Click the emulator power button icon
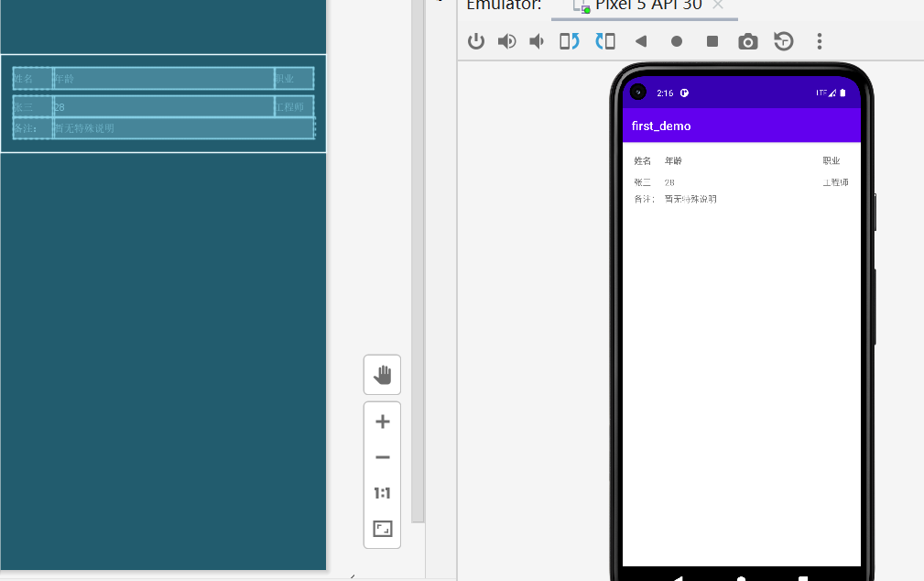This screenshot has height=581, width=924. click(x=475, y=41)
